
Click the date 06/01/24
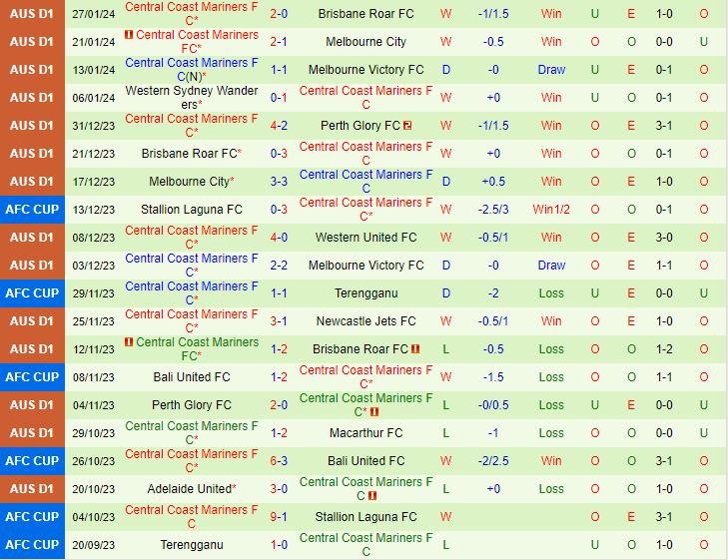(93, 98)
